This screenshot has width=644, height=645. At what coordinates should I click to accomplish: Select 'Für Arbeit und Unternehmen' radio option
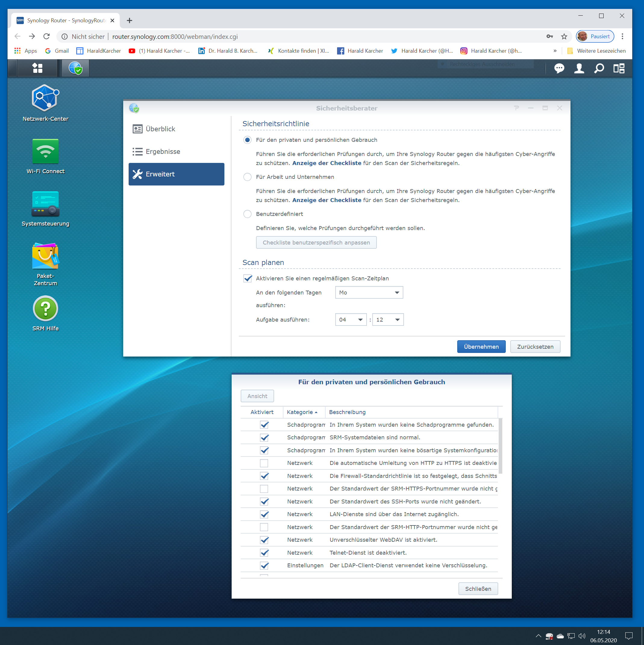(x=248, y=177)
